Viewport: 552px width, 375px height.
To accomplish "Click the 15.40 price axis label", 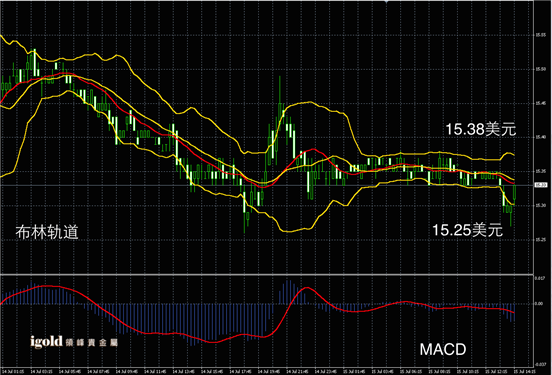I will pyautogui.click(x=541, y=137).
